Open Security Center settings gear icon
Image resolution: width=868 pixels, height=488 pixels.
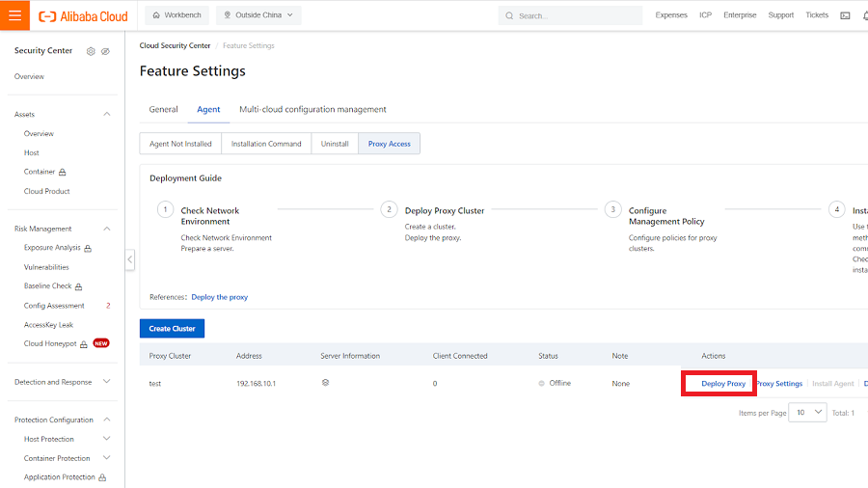[x=91, y=51]
